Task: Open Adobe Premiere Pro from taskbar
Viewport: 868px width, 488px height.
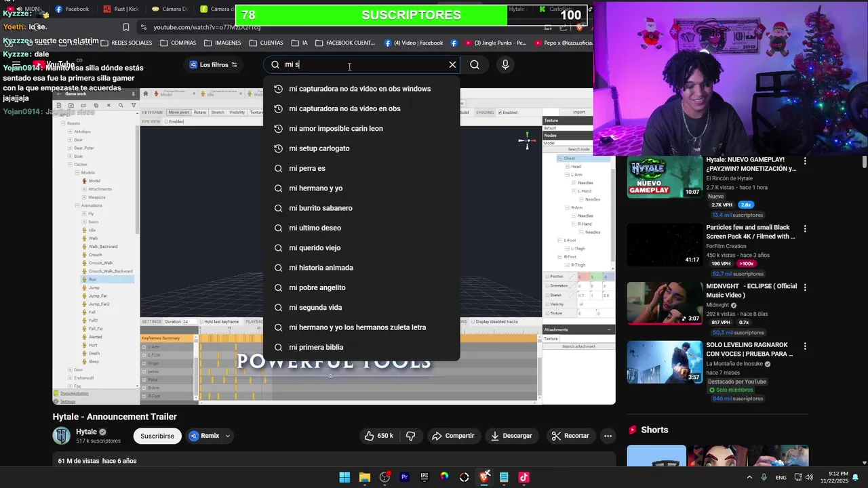Action: tap(404, 477)
